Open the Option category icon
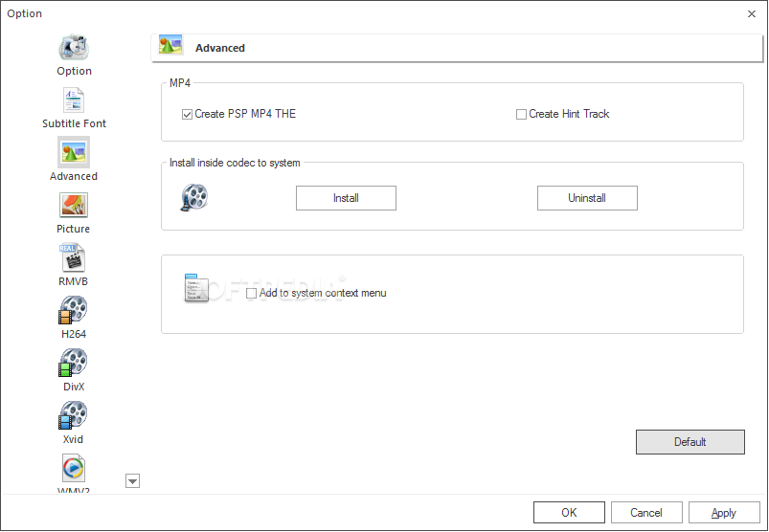769x532 pixels. (x=74, y=48)
